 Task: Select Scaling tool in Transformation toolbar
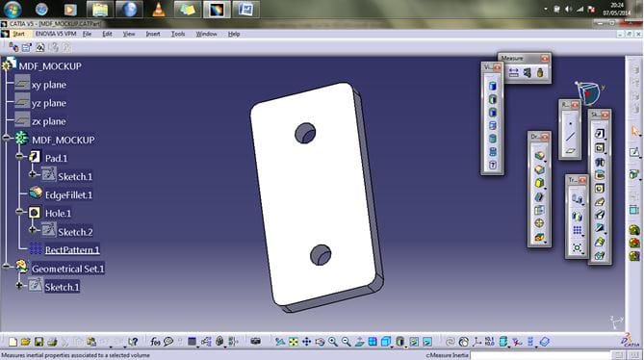pos(577,248)
